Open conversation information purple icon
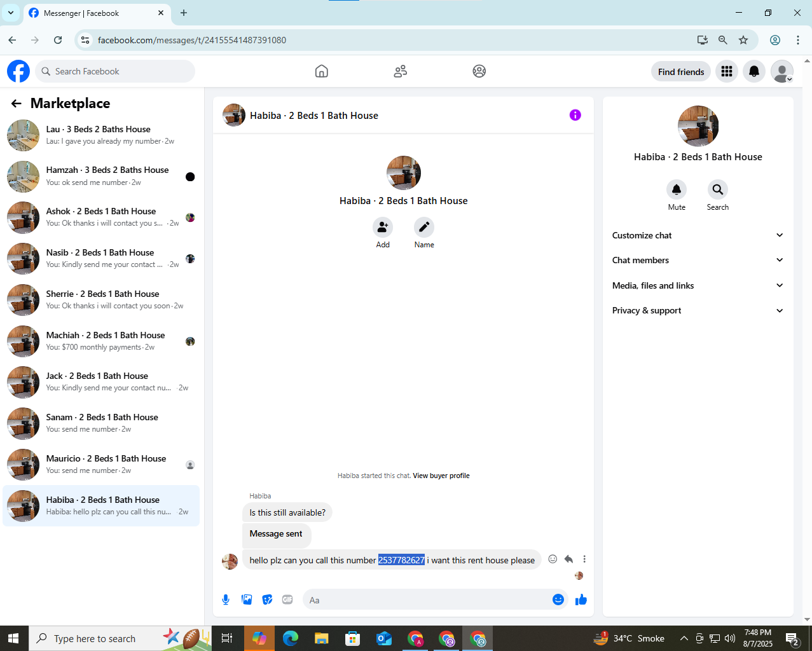The height and width of the screenshot is (651, 812). (x=575, y=115)
